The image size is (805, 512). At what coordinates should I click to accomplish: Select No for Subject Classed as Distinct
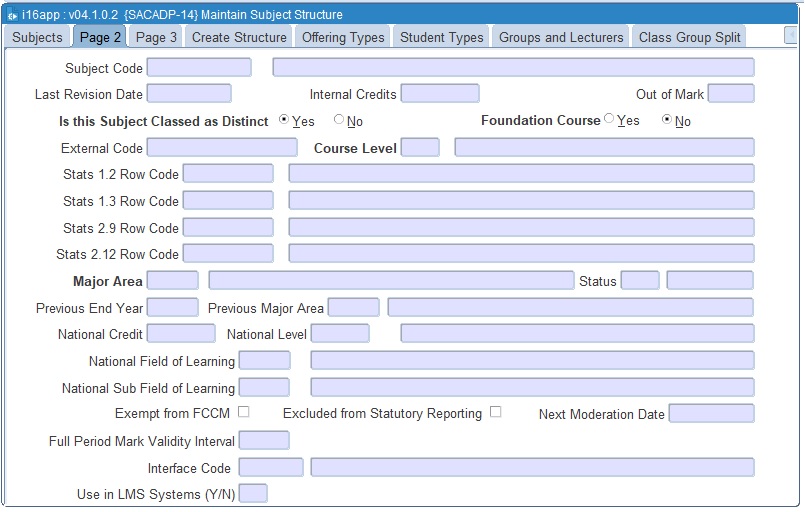tap(339, 120)
